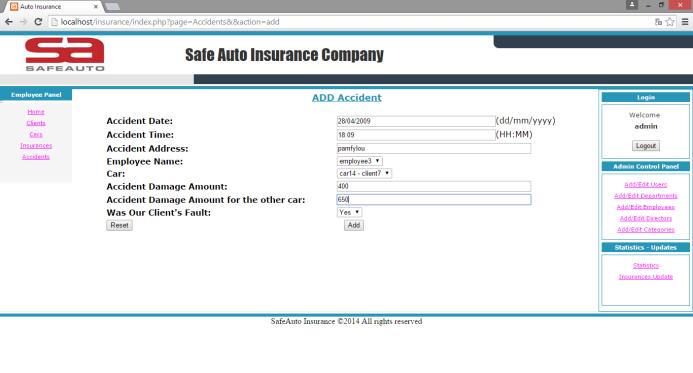Click the Logout button
Viewport: 693px width, 373px height.
[x=646, y=146]
